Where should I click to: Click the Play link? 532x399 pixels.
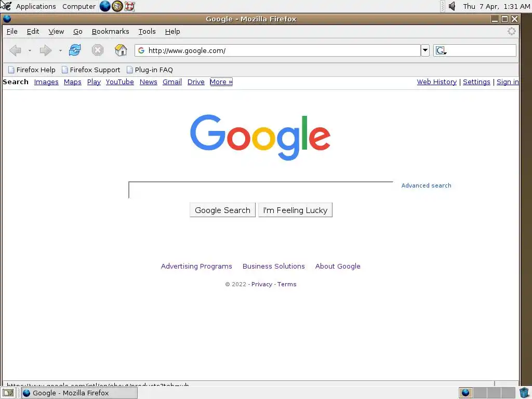94,82
